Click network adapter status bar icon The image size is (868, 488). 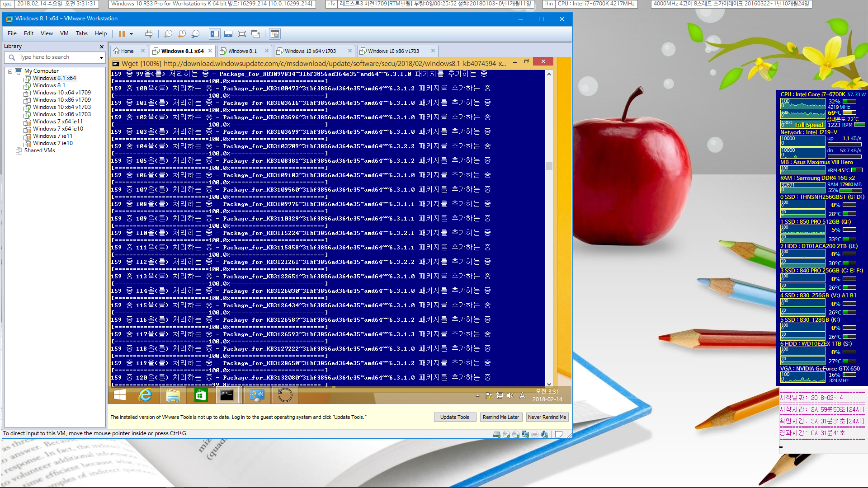click(x=525, y=434)
